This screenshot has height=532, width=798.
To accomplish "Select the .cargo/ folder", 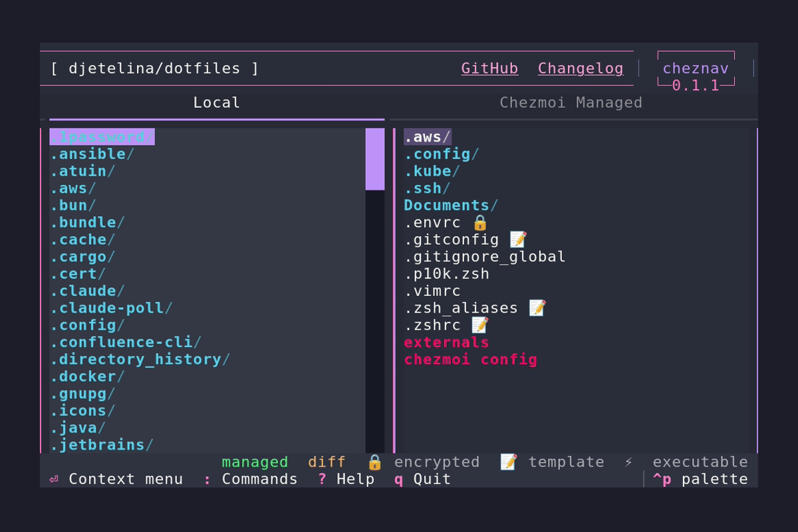I will (83, 257).
